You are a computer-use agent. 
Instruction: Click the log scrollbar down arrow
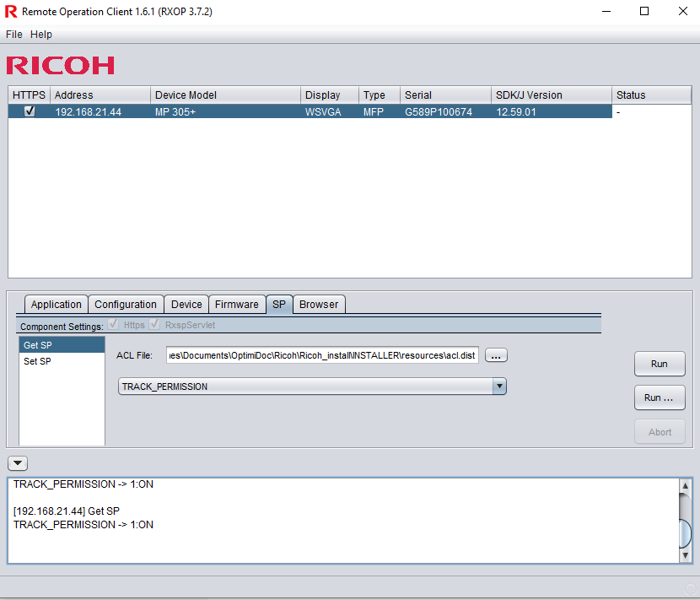(x=686, y=555)
